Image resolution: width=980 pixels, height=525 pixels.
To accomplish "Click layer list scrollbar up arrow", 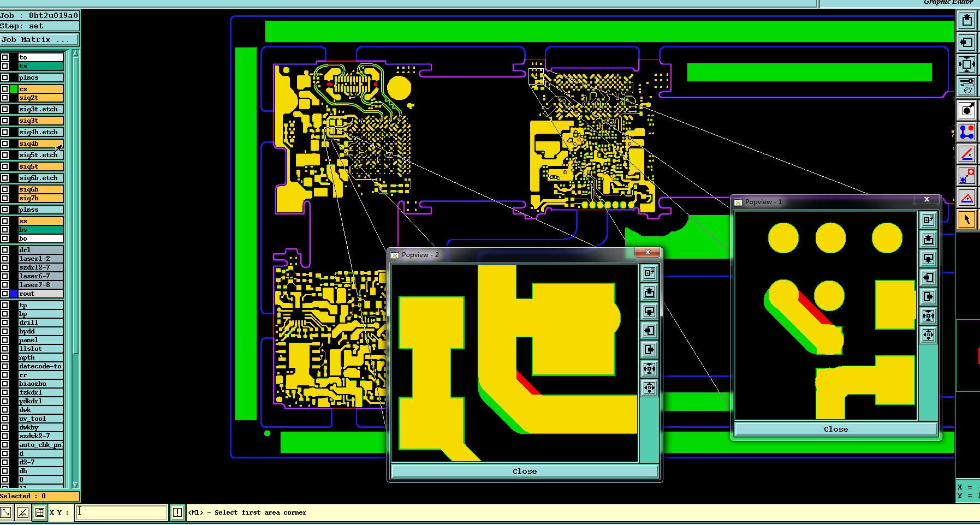I will pyautogui.click(x=75, y=53).
